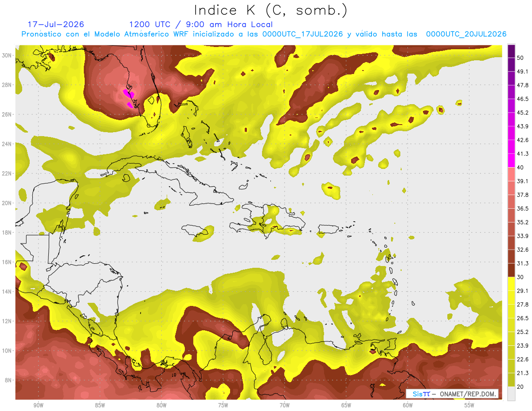Click the map title "Indice K (C, somb.)"
532x411 pixels.
(x=270, y=10)
